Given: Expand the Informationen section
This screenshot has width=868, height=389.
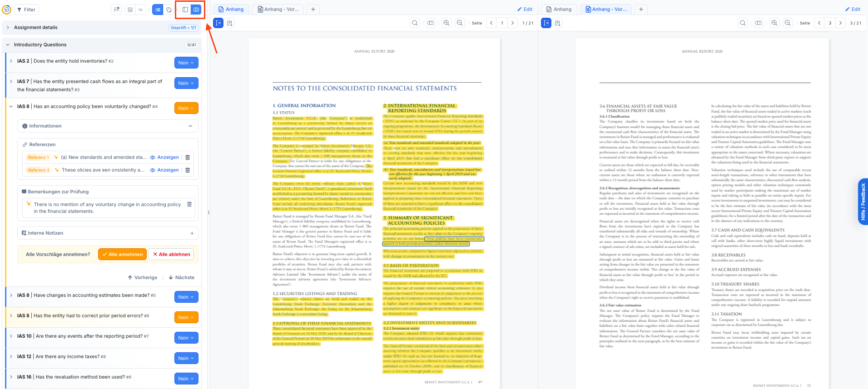Looking at the screenshot, I should click(x=108, y=126).
